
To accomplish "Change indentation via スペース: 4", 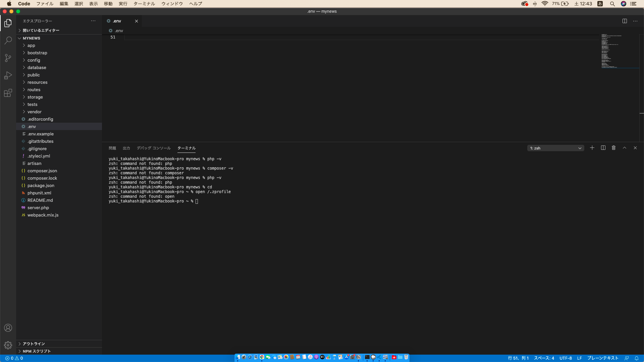I will (544, 358).
